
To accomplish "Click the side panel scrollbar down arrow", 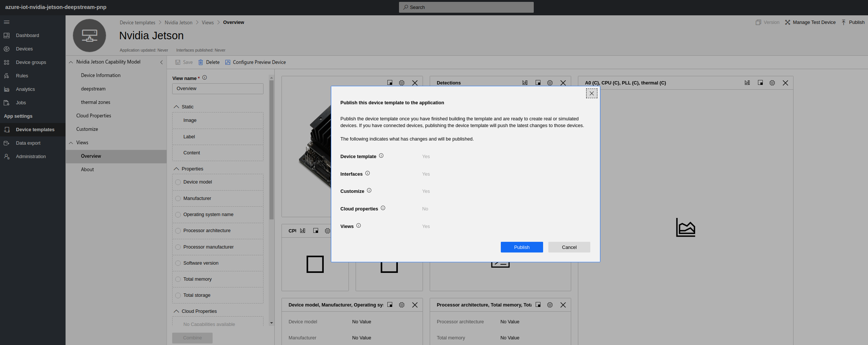I will [271, 323].
